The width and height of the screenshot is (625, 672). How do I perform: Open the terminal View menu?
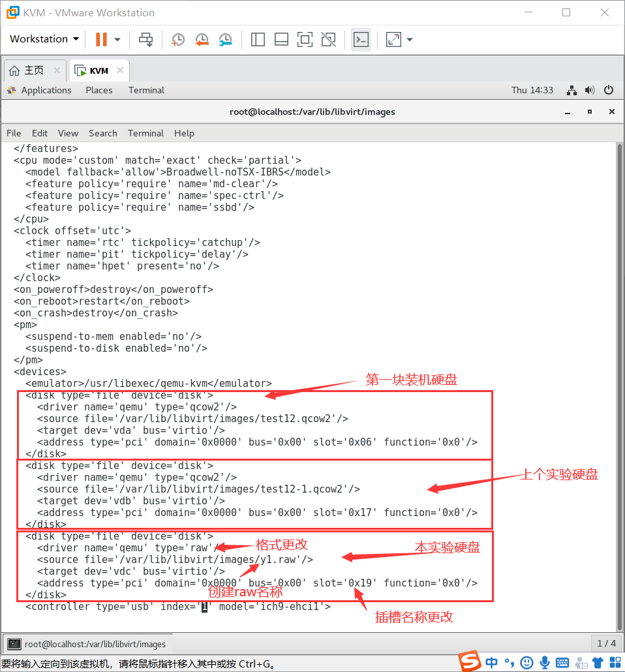coord(68,133)
